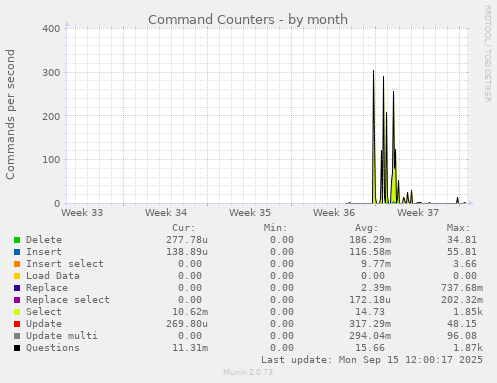Click the lime Select legend swatch
This screenshot has height=383, width=497.
[17, 312]
